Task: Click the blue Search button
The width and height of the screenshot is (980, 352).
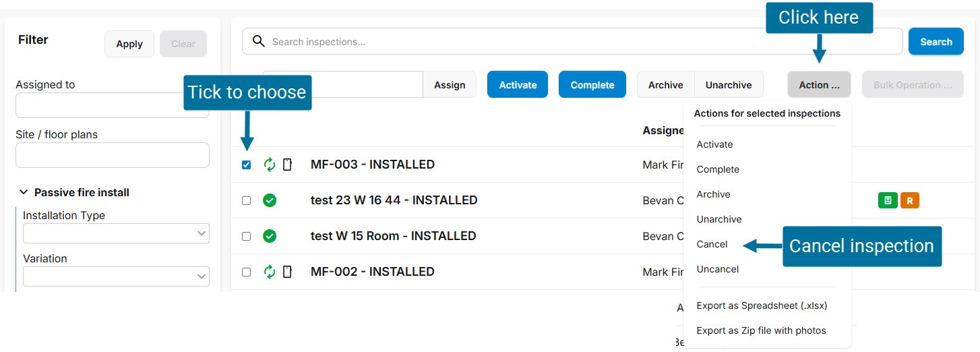Action: pyautogui.click(x=936, y=42)
